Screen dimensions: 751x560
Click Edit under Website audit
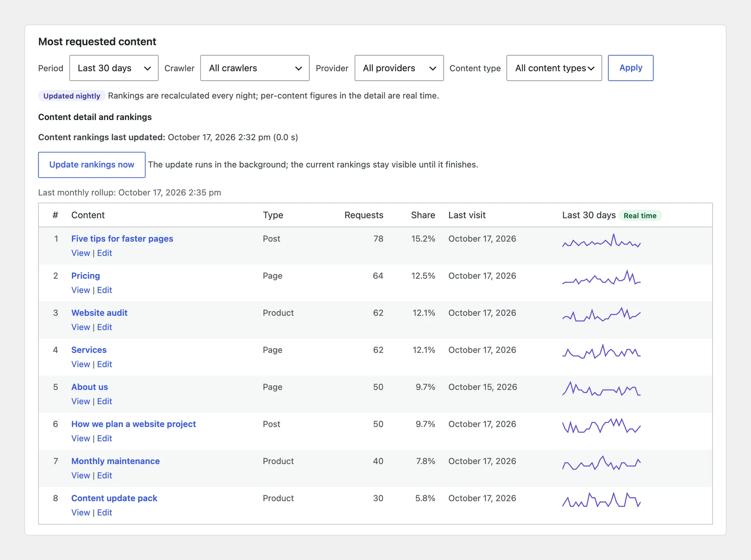click(105, 327)
